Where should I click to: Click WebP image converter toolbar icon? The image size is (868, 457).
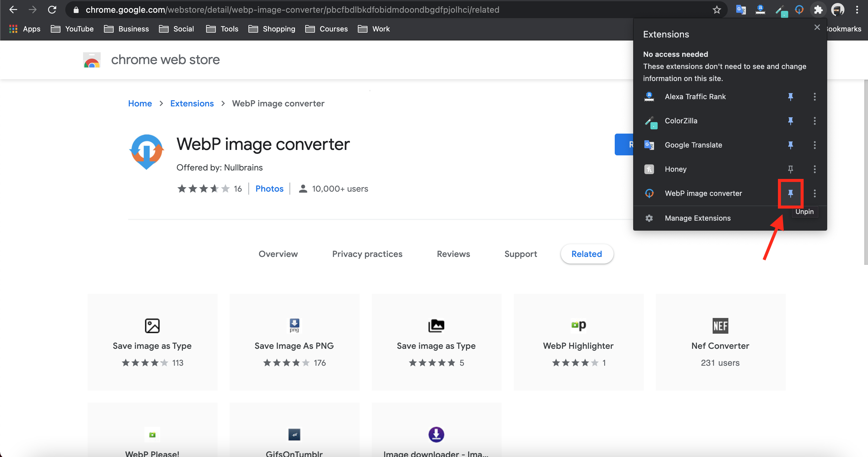click(799, 10)
